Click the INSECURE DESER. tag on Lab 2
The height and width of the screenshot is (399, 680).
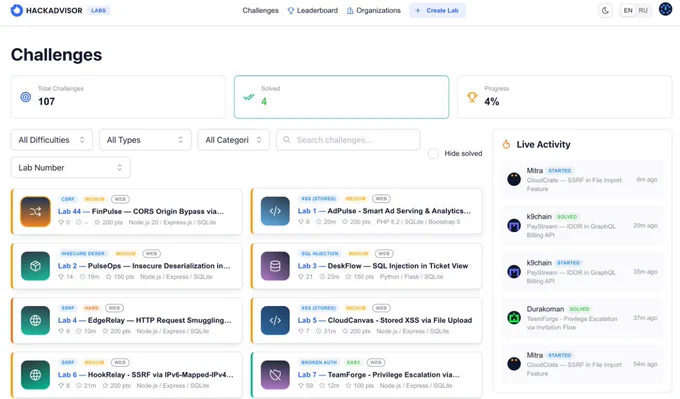click(83, 253)
